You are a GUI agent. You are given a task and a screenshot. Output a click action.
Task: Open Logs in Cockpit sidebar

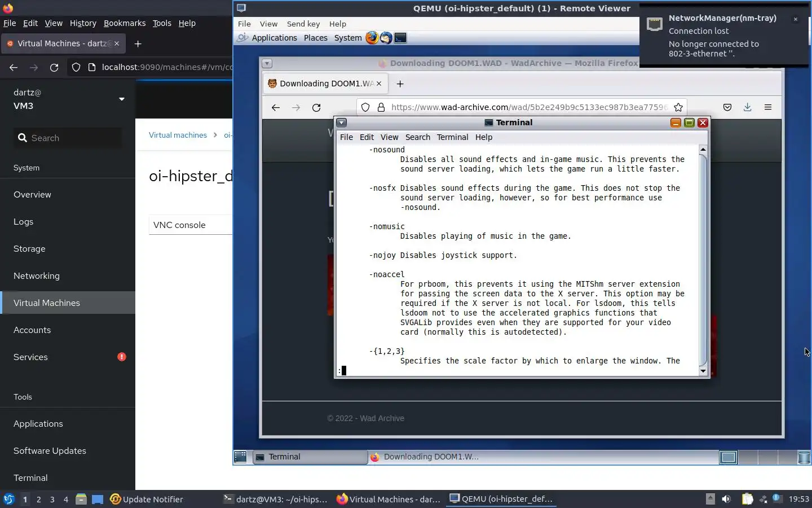[68, 221]
